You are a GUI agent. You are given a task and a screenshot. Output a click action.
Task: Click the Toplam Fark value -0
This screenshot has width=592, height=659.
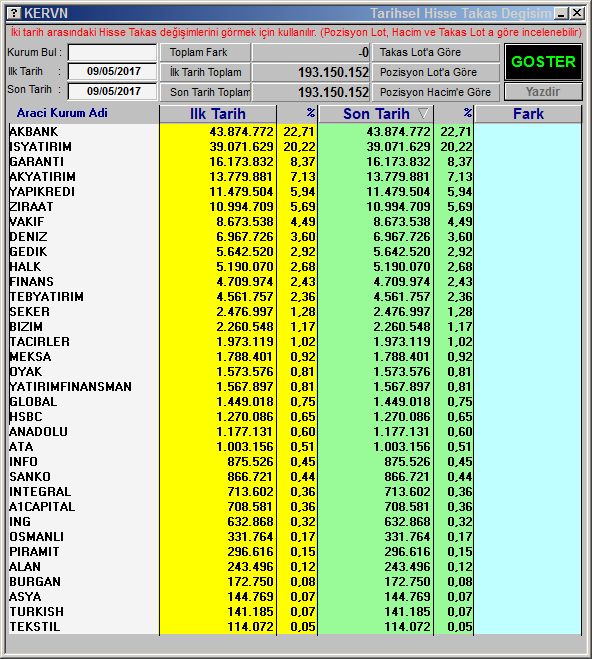pyautogui.click(x=363, y=53)
